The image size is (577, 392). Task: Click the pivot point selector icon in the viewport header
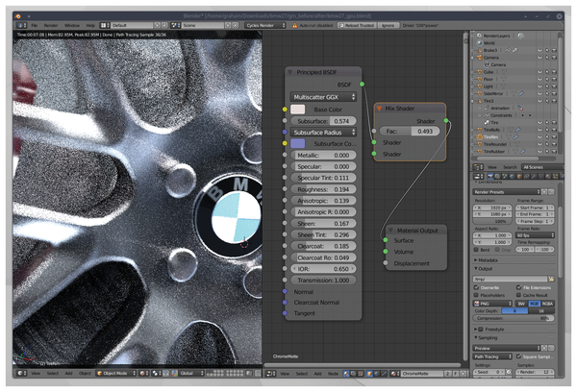pyautogui.click(x=157, y=373)
